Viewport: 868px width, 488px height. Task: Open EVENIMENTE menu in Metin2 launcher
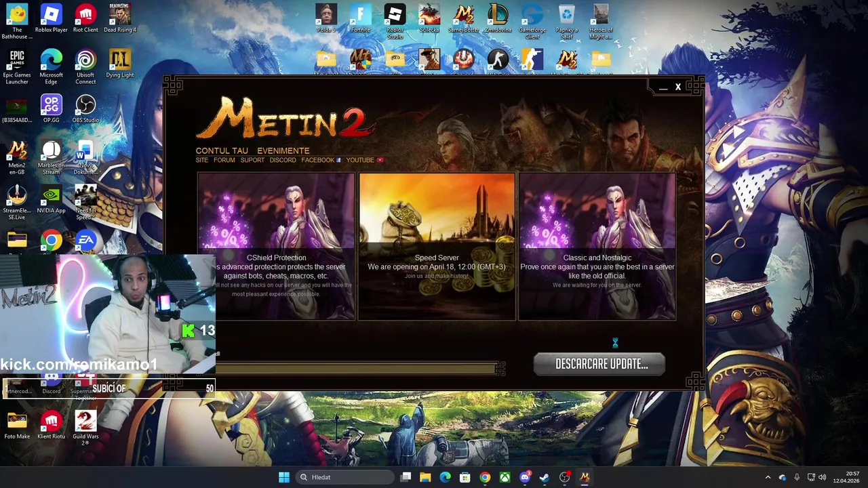pos(283,150)
